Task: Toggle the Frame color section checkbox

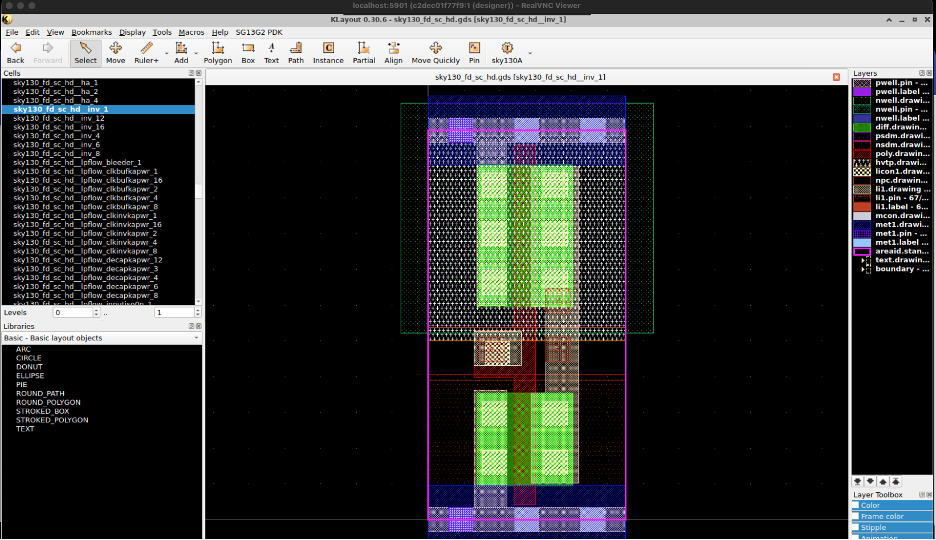Action: 856,516
